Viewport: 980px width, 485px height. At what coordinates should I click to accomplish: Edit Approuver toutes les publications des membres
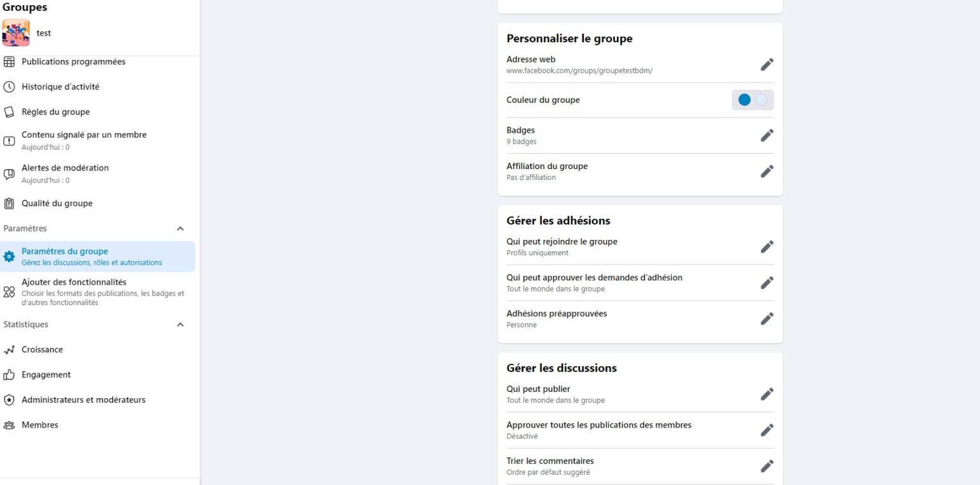(767, 429)
